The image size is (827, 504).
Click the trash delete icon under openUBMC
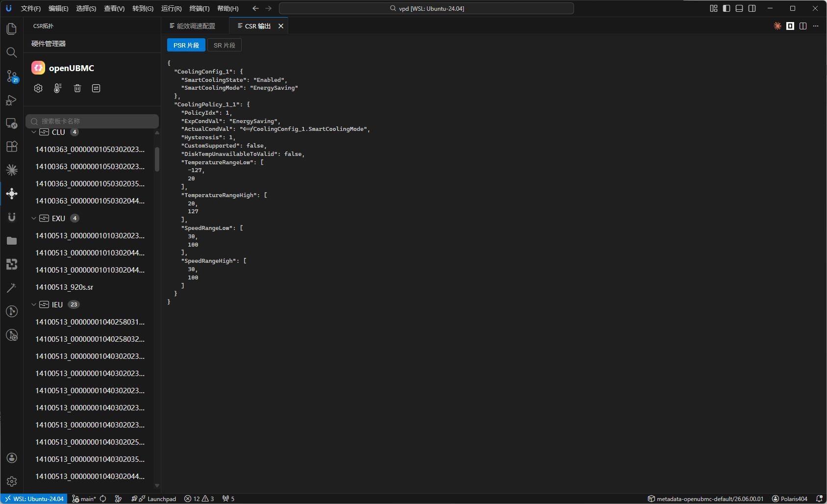pos(77,88)
